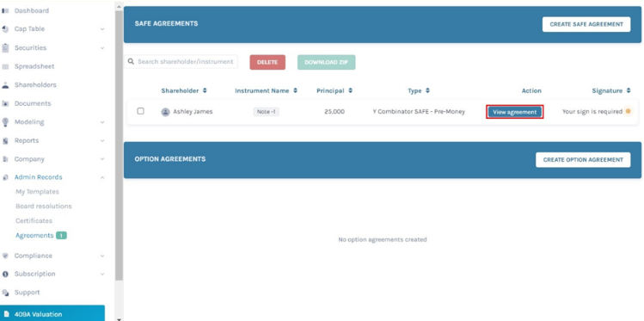Click the Modeling lightbulb icon
This screenshot has height=321, width=644.
coord(5,122)
